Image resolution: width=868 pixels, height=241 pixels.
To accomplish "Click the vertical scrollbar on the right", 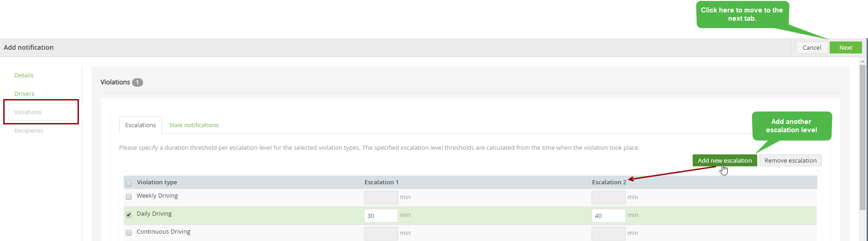I will coord(862,137).
